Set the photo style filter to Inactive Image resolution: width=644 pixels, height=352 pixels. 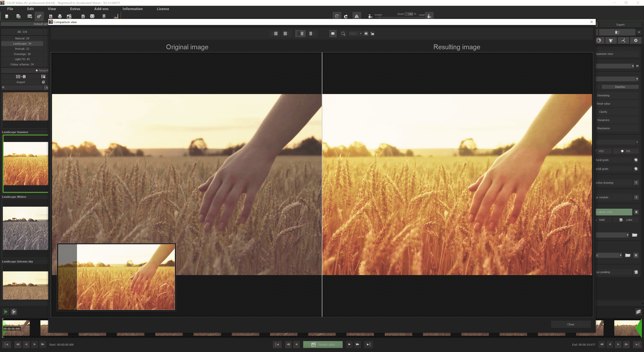click(x=620, y=87)
